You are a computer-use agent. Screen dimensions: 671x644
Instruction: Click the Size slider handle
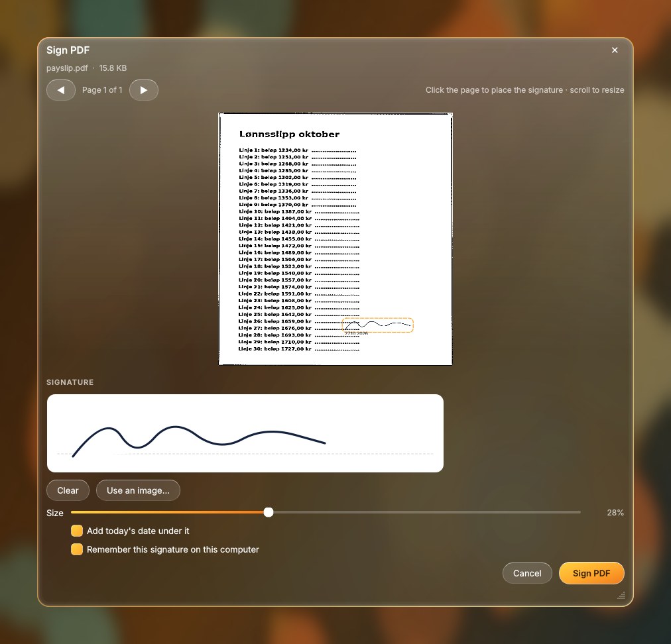click(x=269, y=512)
